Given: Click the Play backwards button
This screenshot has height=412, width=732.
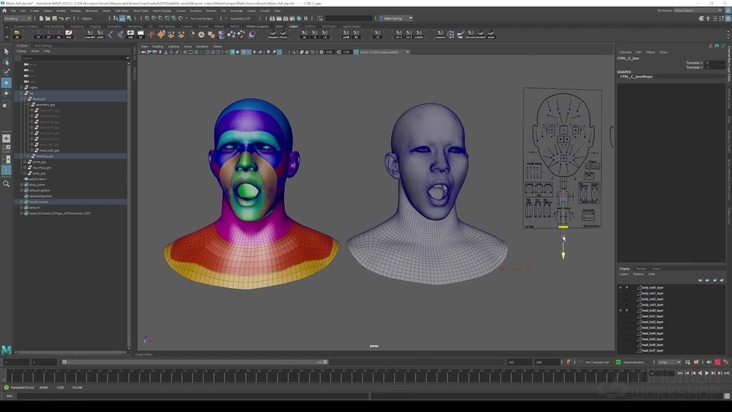Looking at the screenshot, I should coord(700,373).
